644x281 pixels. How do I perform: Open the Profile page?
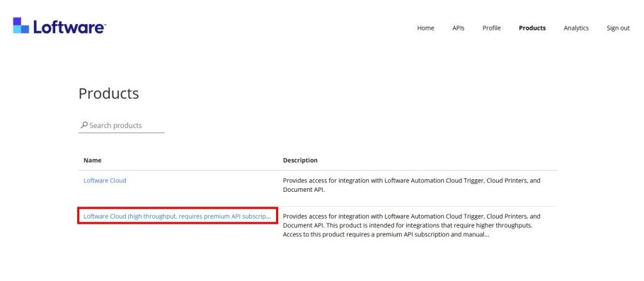tap(492, 28)
